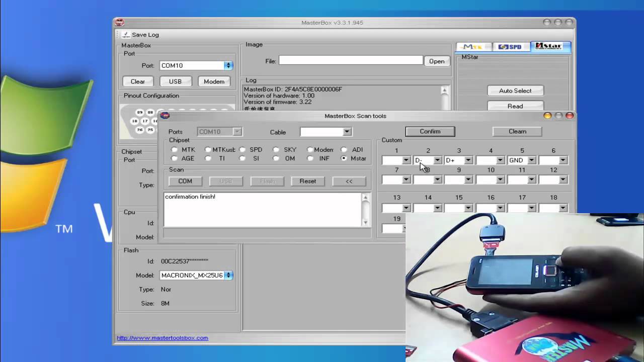Open custom pin 15 dropdown
This screenshot has height=362, width=644.
468,208
